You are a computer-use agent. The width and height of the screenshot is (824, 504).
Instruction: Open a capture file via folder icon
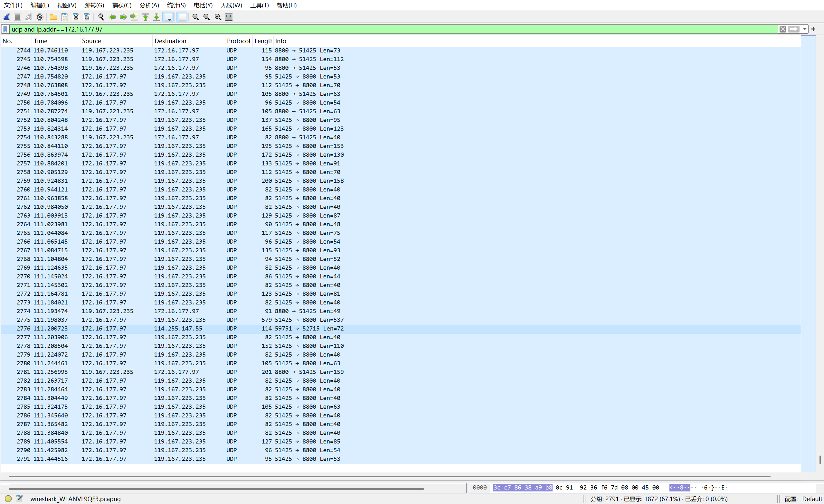pyautogui.click(x=53, y=17)
